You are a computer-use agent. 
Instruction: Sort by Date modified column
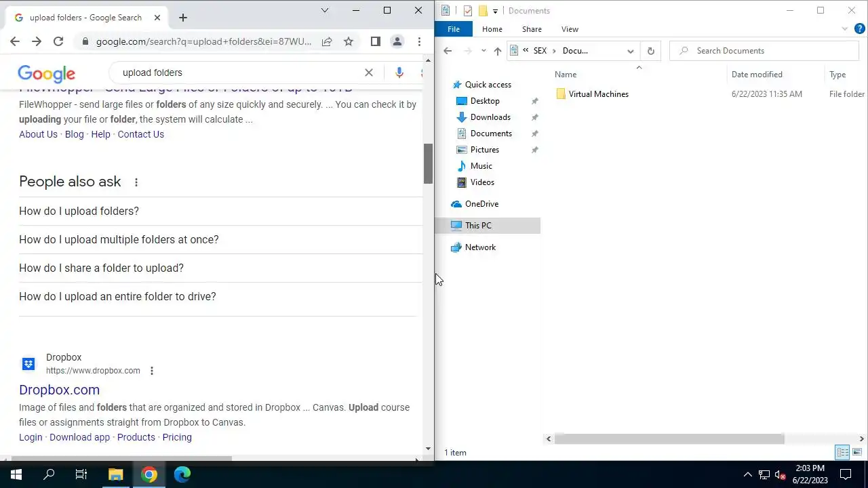tap(757, 75)
